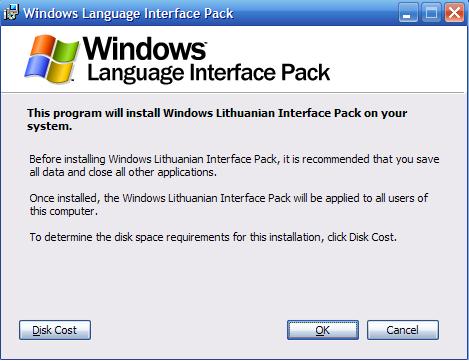Click the large Windows wordmark in banner

(144, 49)
